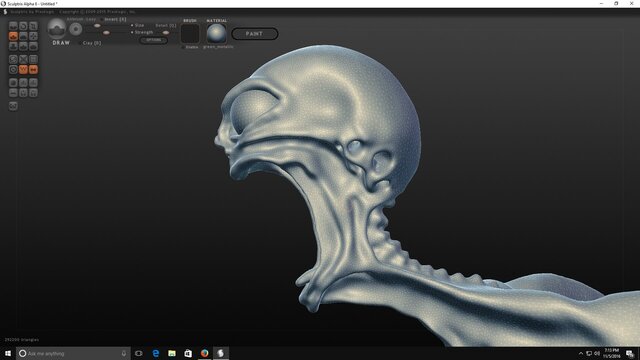Screen dimensions: 640x360
Task: Click the Reduce Selected icon
Action: (x=23, y=60)
